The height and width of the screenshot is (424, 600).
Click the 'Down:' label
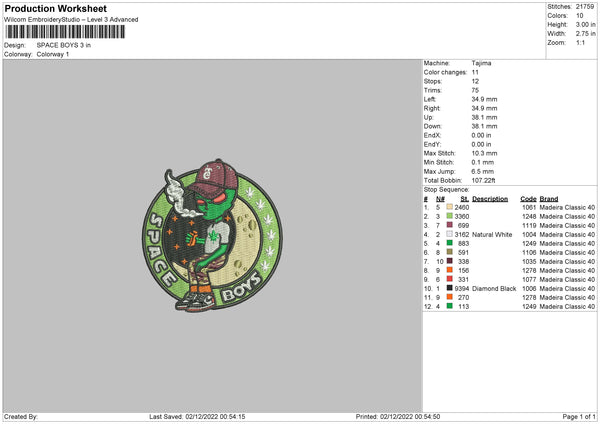click(x=432, y=126)
